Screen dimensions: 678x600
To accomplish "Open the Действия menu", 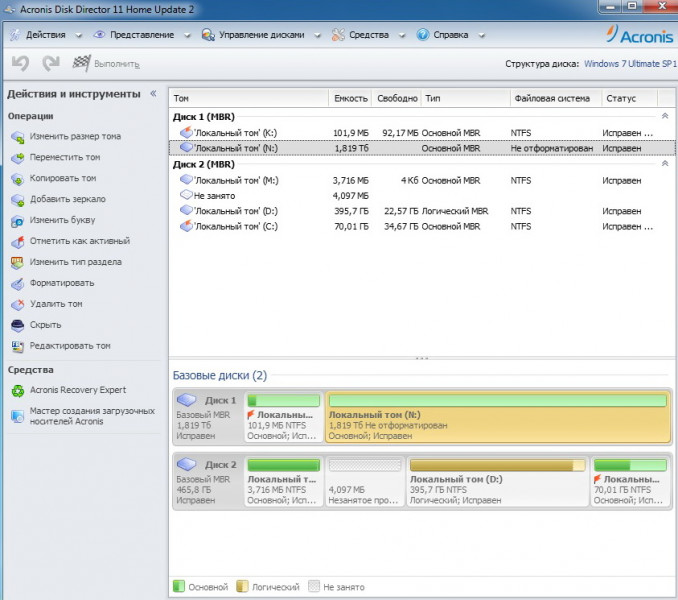I will pos(39,35).
